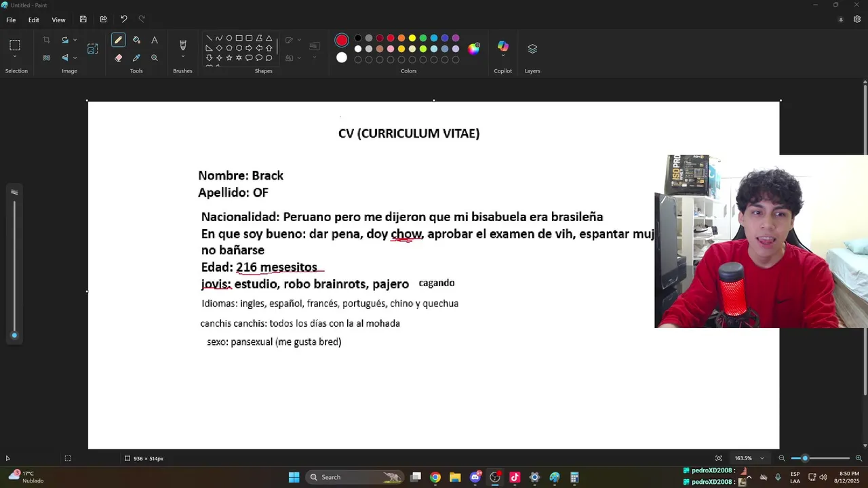Viewport: 868px width, 488px height.
Task: Click the Rotate image icon
Action: [x=65, y=40]
